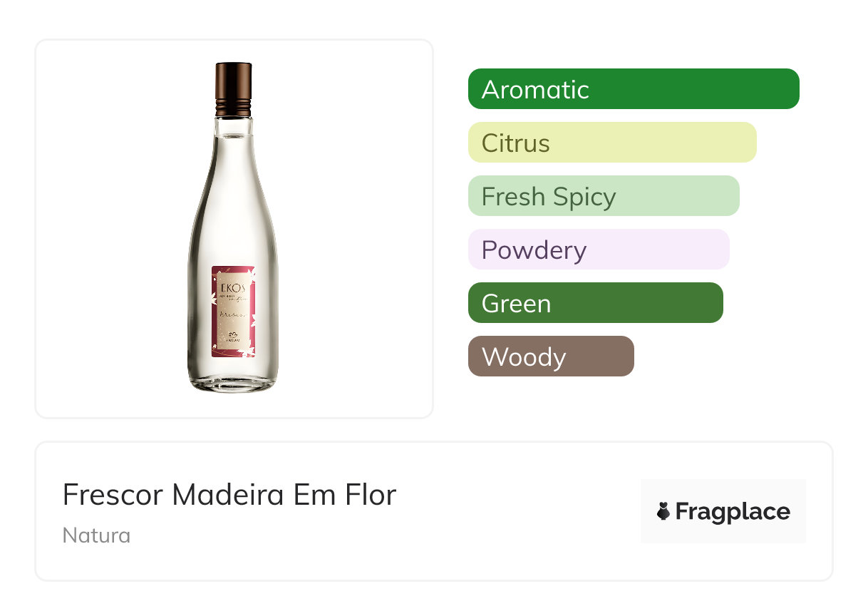Open the Frescor Madeira Em Flor title
Screen dimensions: 868x616
(229, 495)
